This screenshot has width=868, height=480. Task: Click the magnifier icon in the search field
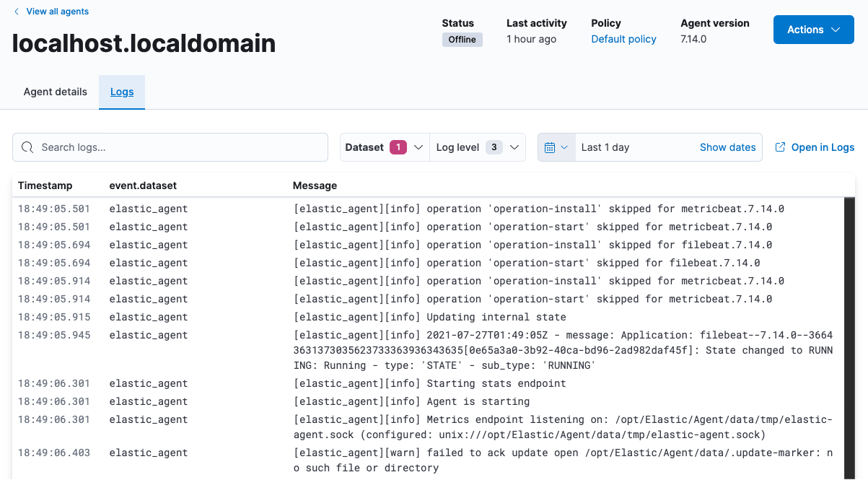coord(27,147)
